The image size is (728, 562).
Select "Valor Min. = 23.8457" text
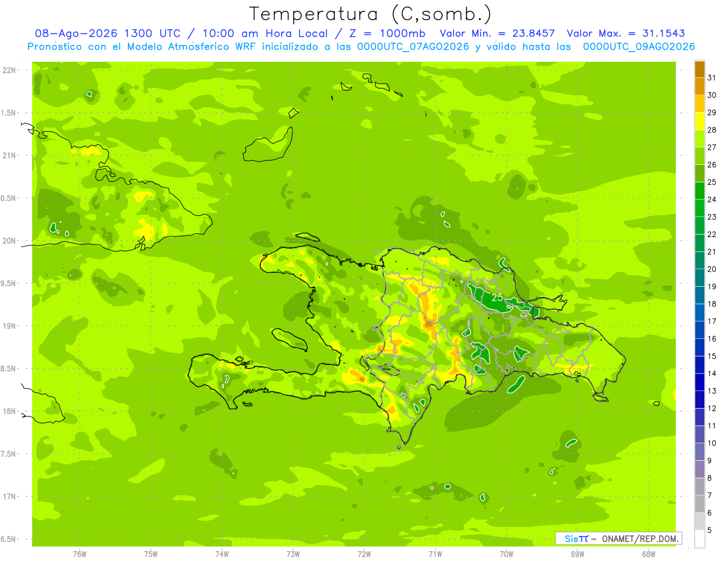[x=499, y=33]
